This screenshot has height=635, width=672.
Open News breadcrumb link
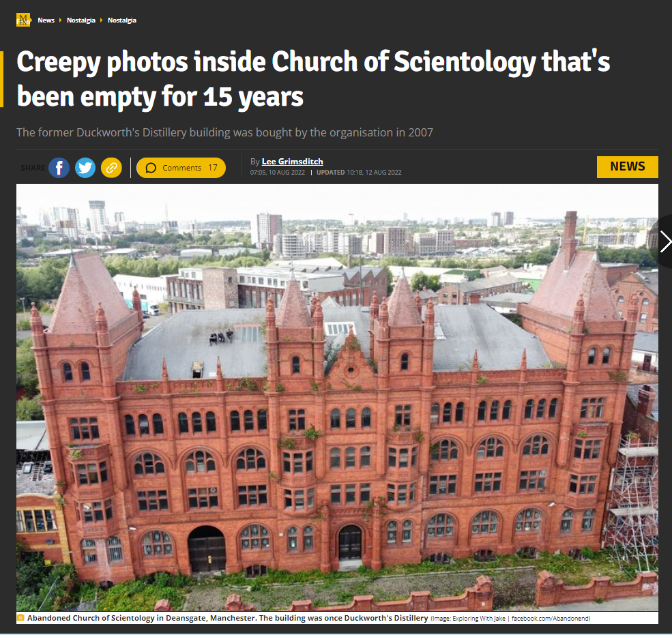tap(46, 20)
